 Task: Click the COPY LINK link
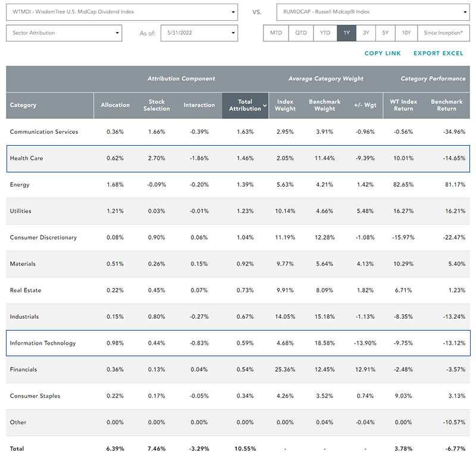(x=383, y=54)
